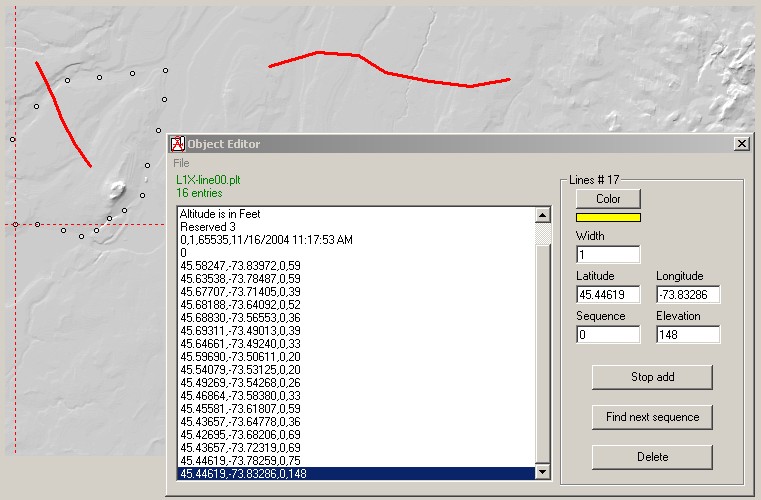Click the Elevation field showing 148
Viewport: 761px width, 500px height.
pyautogui.click(x=688, y=334)
